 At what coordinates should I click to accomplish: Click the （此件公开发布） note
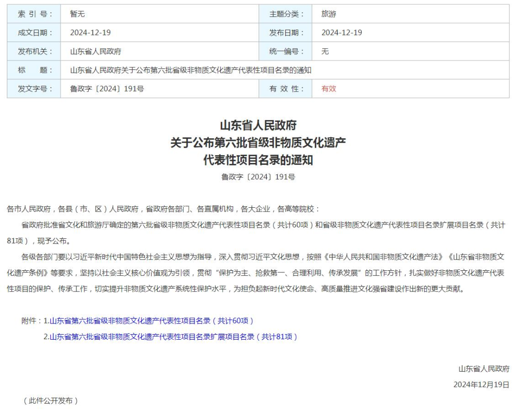click(51, 401)
